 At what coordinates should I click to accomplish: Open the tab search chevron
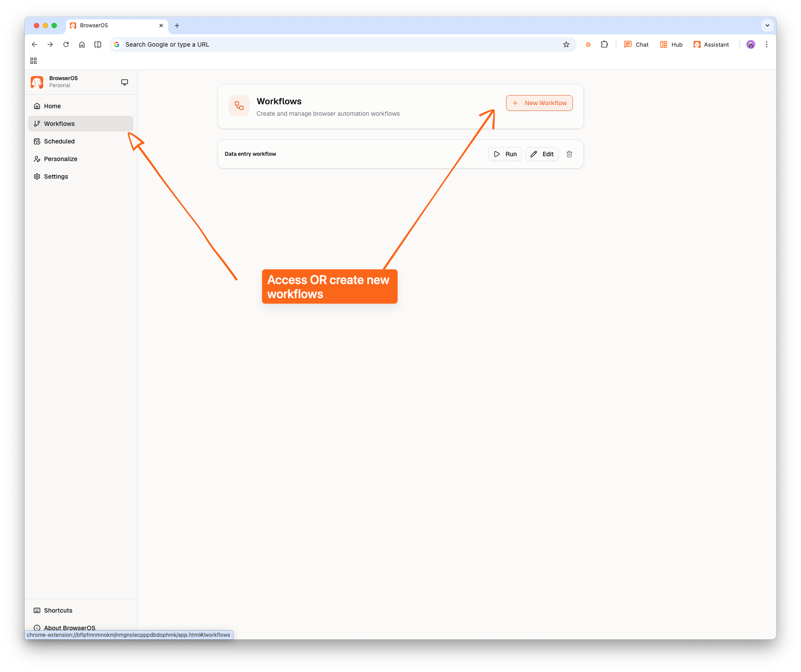[768, 26]
